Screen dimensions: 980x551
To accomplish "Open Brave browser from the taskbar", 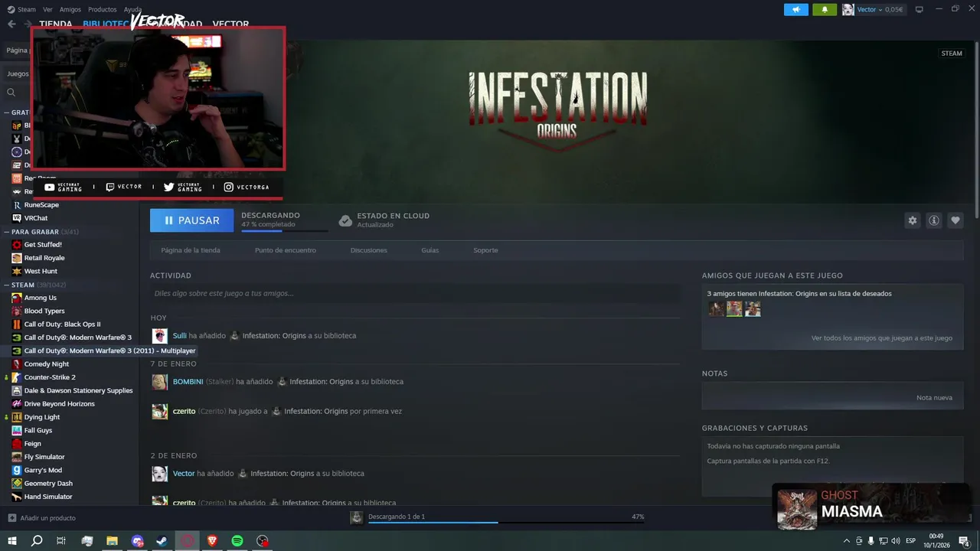I will click(x=212, y=541).
